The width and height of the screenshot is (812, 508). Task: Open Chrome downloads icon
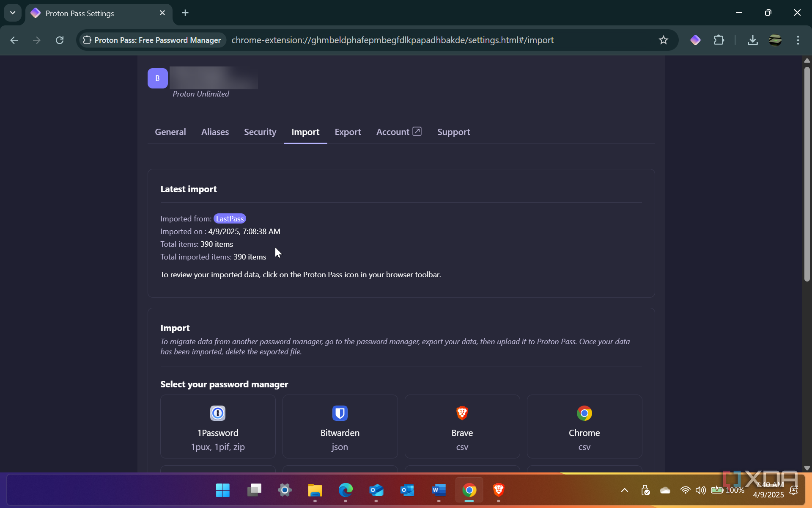(x=752, y=40)
